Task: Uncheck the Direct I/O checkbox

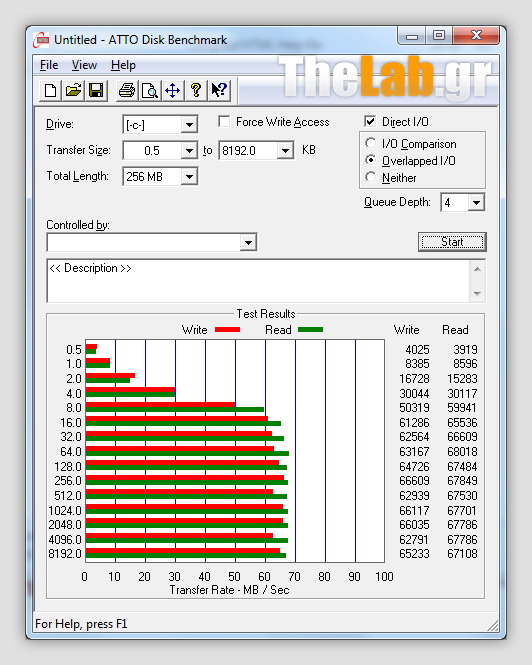Action: (x=370, y=122)
